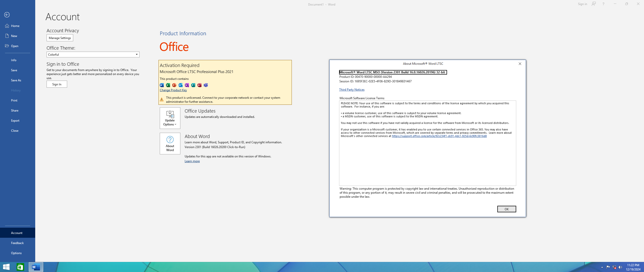Click the Word app icon in product list
The width and height of the screenshot is (644, 272).
tap(162, 85)
